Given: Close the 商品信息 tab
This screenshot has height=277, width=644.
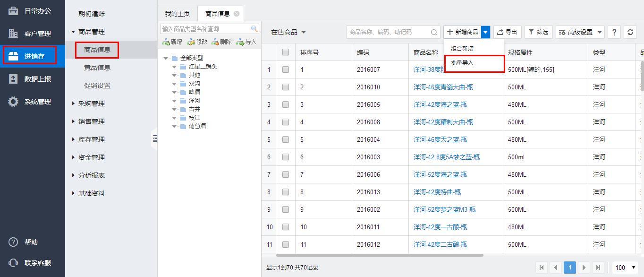Looking at the screenshot, I should 237,14.
